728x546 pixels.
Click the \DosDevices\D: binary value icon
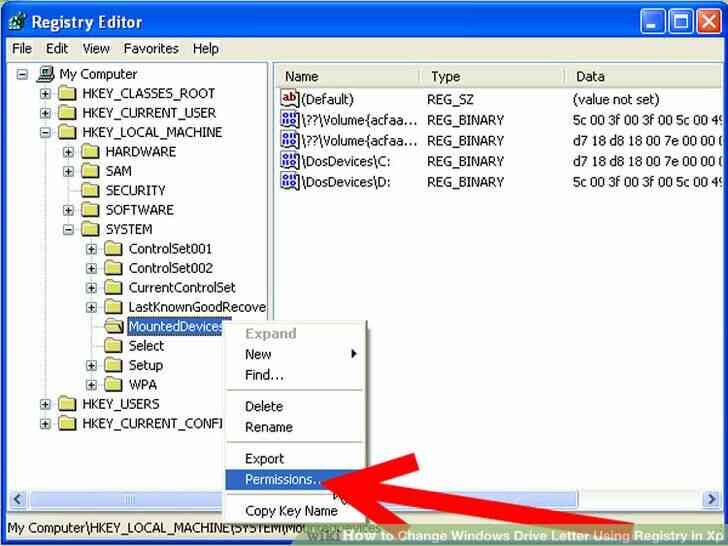[289, 181]
